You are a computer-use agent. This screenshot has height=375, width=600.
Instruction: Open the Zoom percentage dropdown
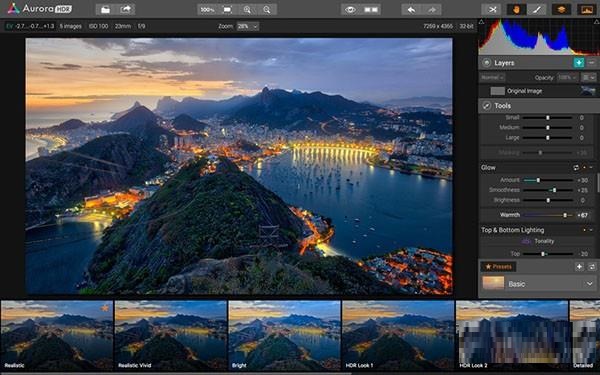(x=247, y=26)
